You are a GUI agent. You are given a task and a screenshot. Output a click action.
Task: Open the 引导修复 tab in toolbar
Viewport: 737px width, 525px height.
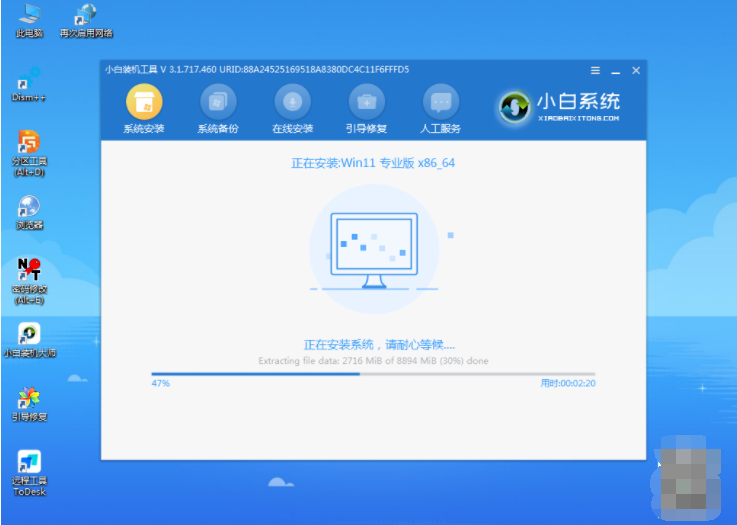tap(367, 109)
